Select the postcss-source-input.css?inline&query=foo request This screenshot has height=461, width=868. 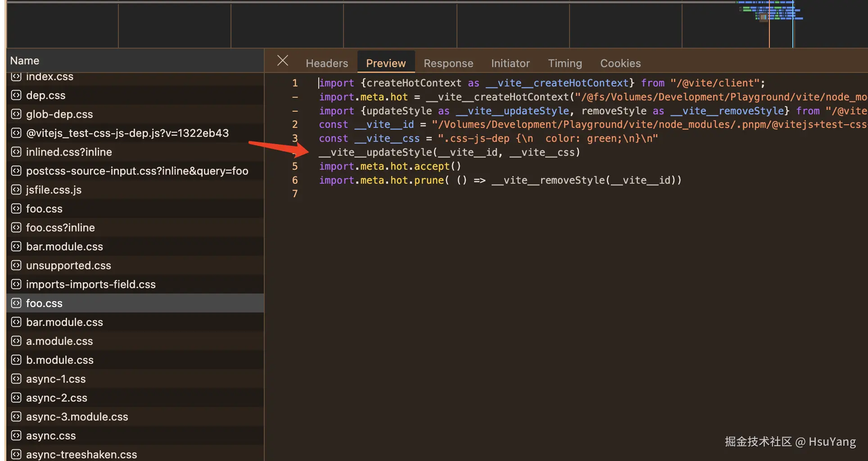(x=135, y=171)
